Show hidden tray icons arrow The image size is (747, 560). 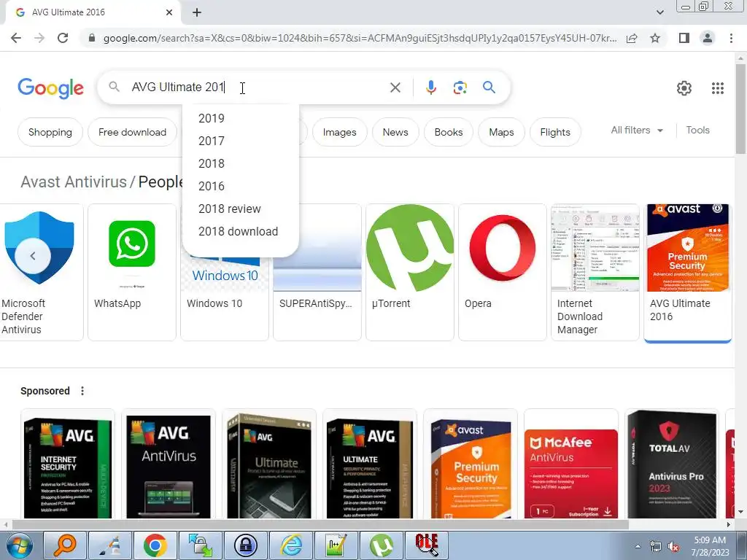coord(638,547)
